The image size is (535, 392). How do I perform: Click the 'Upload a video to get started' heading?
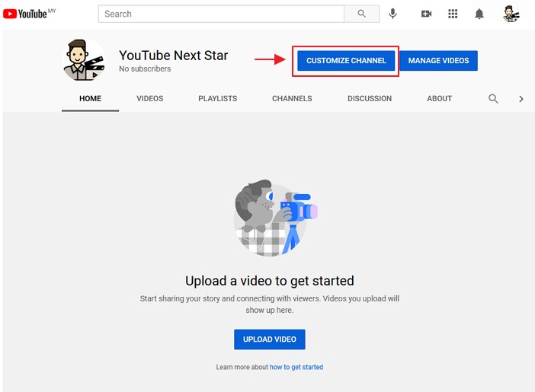click(270, 281)
